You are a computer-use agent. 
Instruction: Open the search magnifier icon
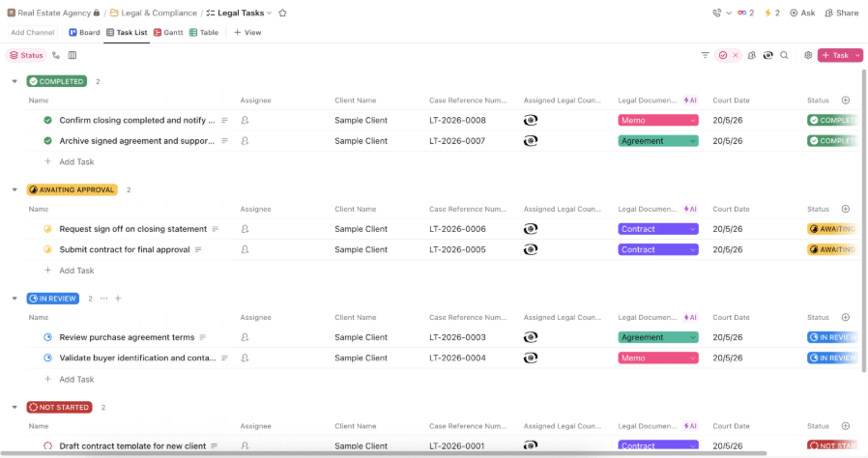pos(784,55)
